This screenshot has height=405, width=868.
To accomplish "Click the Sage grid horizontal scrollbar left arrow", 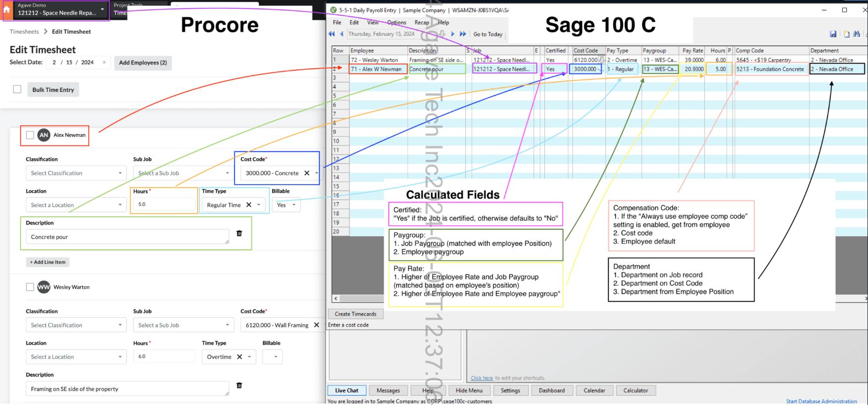I will pos(336,298).
